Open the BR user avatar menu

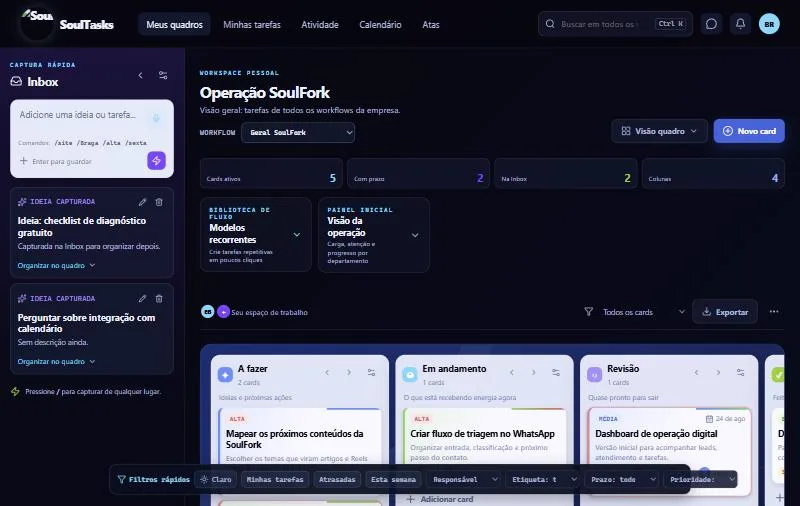(769, 24)
